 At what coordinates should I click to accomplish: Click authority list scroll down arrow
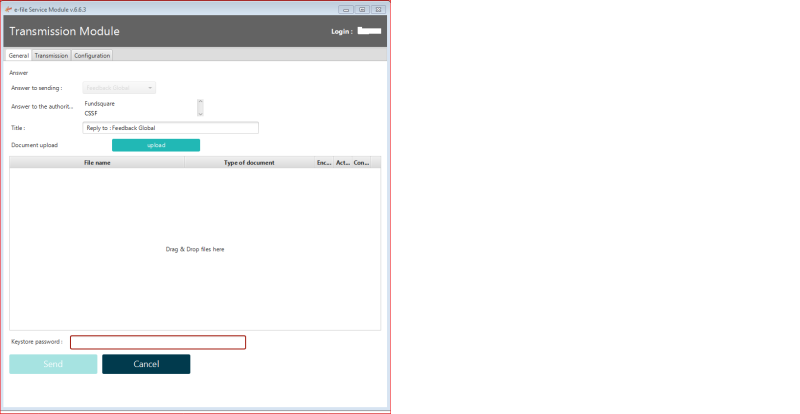200,113
